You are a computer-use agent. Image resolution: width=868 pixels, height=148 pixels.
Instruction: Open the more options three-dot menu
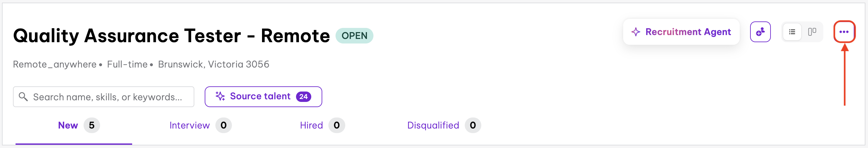click(844, 32)
